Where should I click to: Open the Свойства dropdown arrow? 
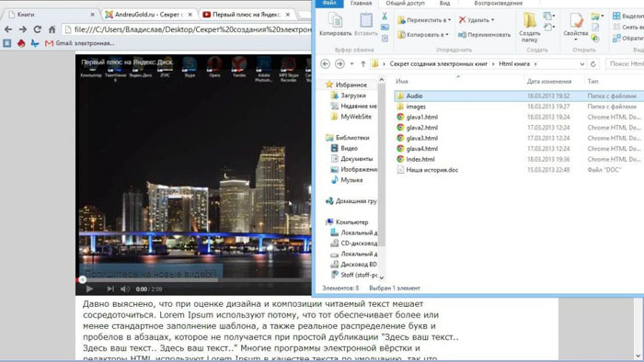(x=575, y=40)
